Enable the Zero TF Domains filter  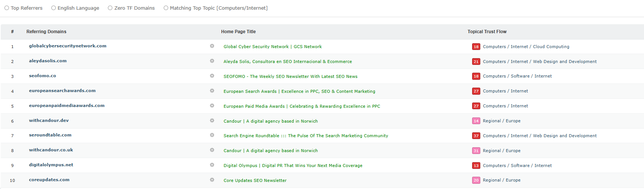(110, 8)
